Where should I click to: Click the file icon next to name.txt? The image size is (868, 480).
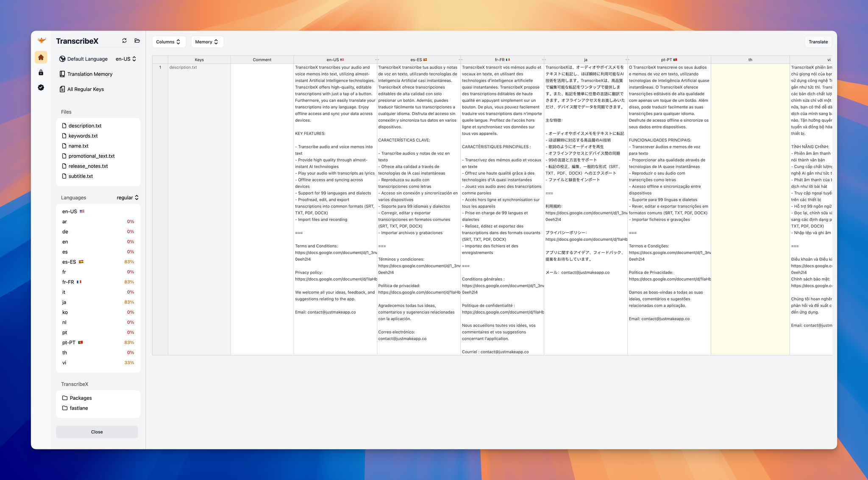[64, 146]
